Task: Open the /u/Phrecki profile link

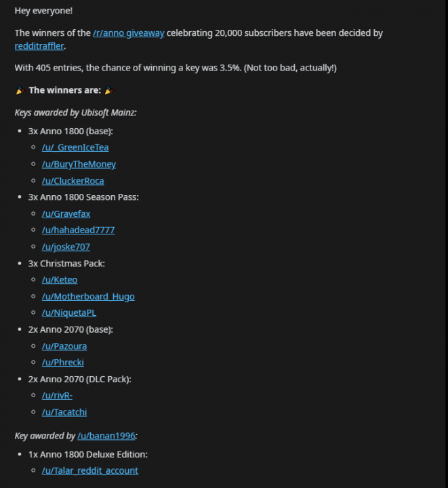Action: 62,362
